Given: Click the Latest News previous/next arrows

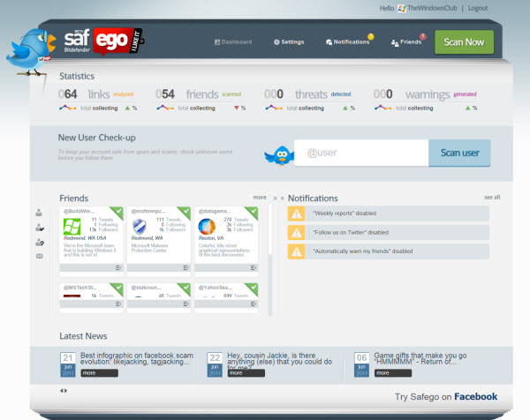Looking at the screenshot, I should point(64,391).
